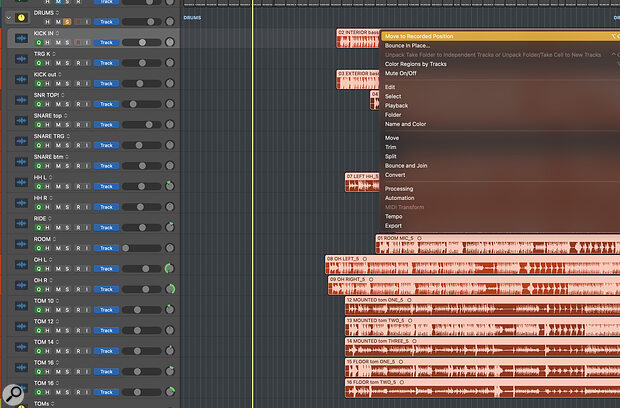This screenshot has height=408, width=620.
Task: Click the HH L track's waveform icon
Action: tap(21, 182)
